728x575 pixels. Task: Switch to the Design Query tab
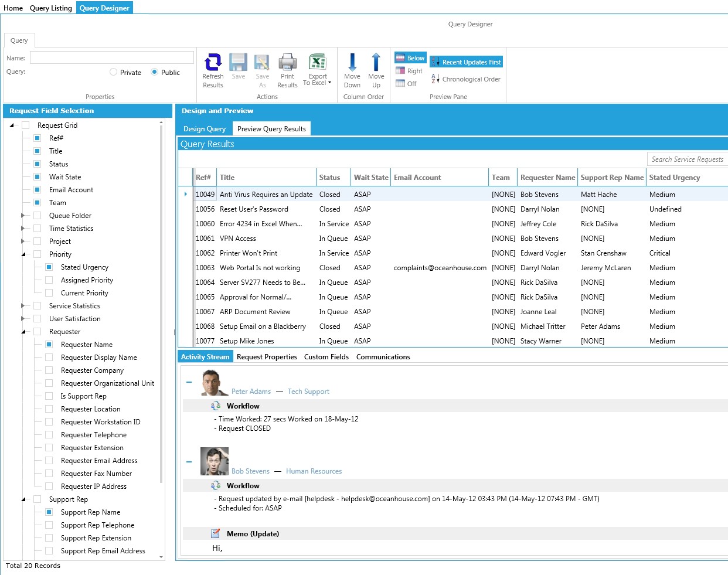tap(204, 129)
